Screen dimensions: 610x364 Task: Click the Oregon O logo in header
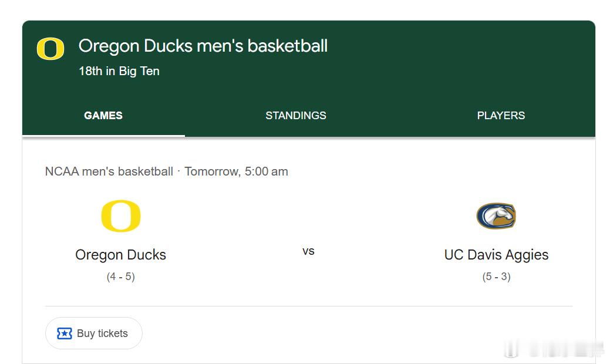(50, 49)
